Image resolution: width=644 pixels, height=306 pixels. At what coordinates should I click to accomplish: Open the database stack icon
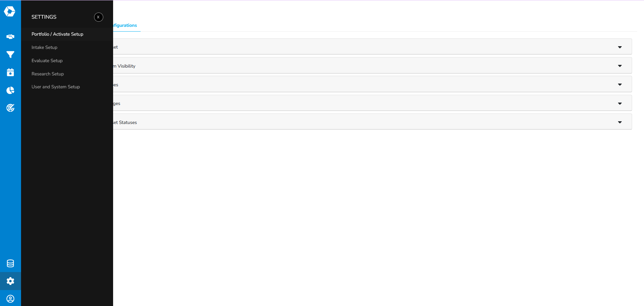(x=10, y=264)
